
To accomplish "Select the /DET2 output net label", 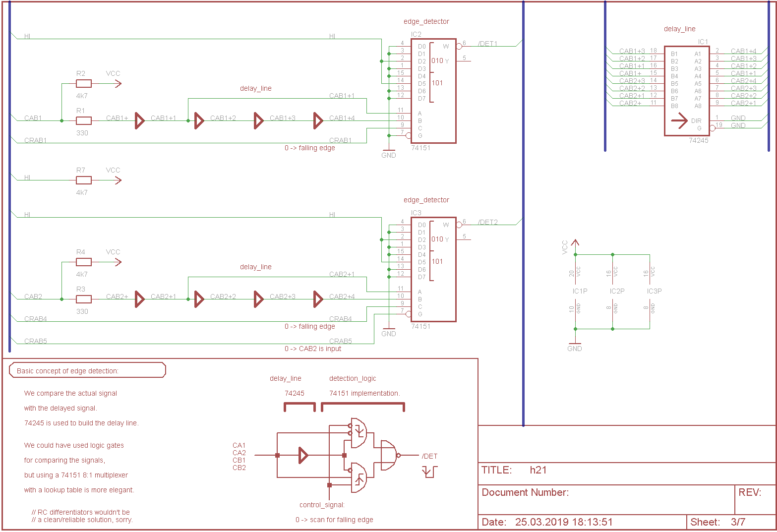I will (x=487, y=222).
